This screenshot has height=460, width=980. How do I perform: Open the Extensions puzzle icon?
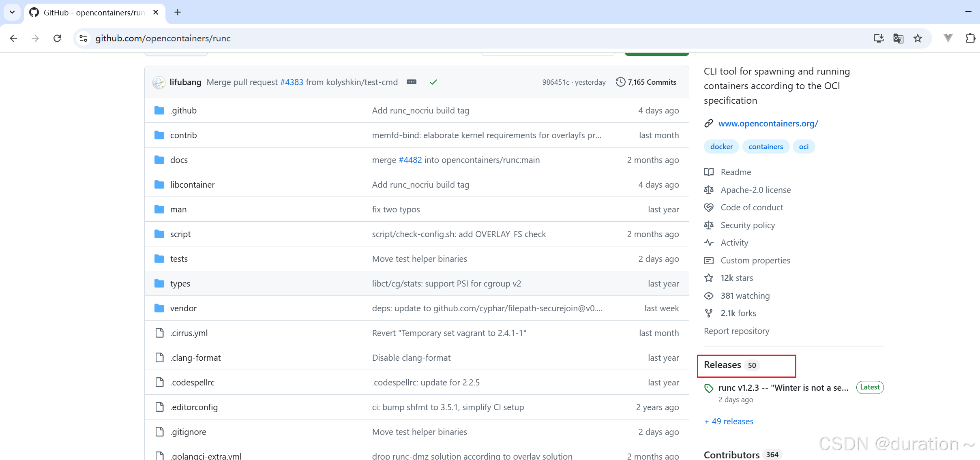coord(970,38)
